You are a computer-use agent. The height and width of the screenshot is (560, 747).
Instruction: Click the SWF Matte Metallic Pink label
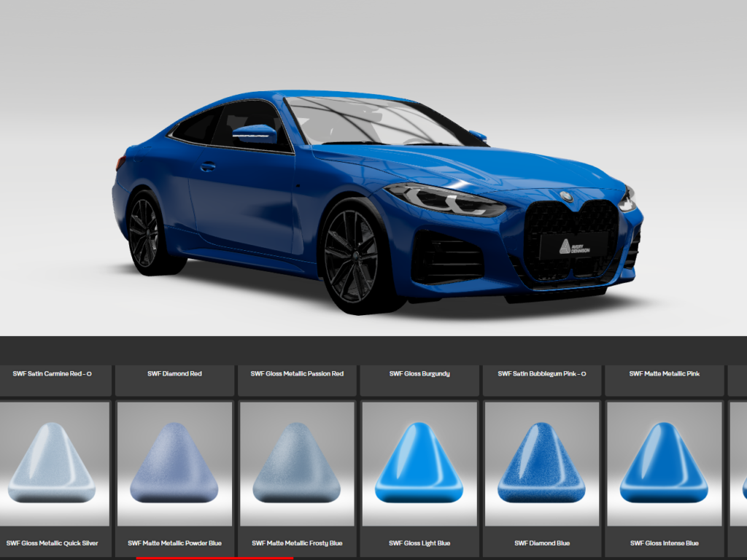pyautogui.click(x=664, y=374)
